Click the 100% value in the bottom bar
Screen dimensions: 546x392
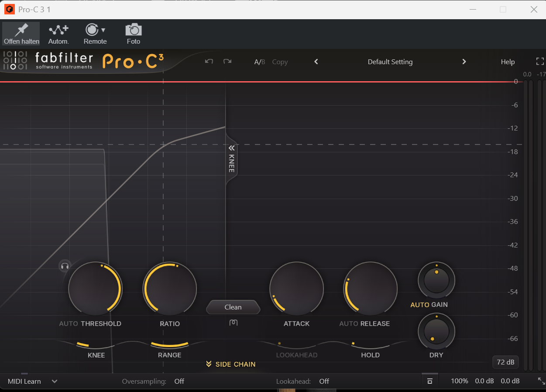pos(460,381)
